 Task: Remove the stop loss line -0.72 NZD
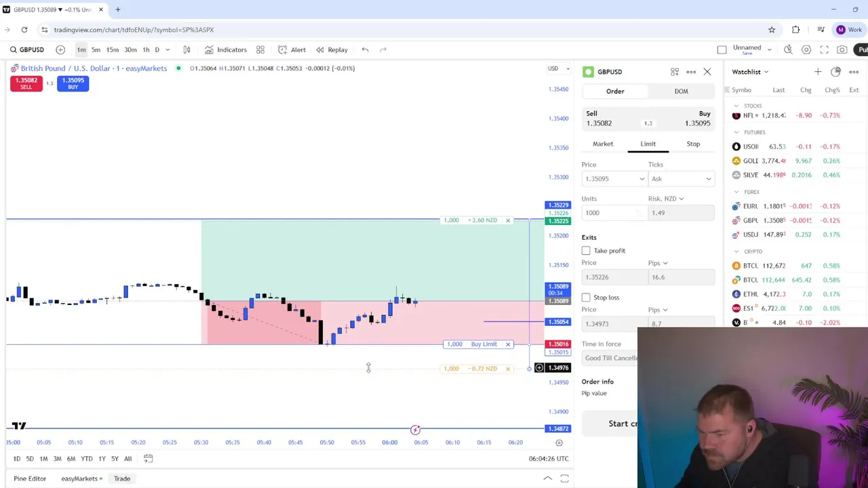[x=507, y=369]
